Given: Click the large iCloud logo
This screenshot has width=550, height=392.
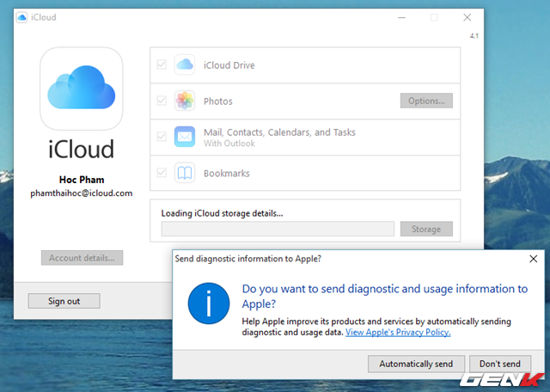Looking at the screenshot, I should point(81,89).
